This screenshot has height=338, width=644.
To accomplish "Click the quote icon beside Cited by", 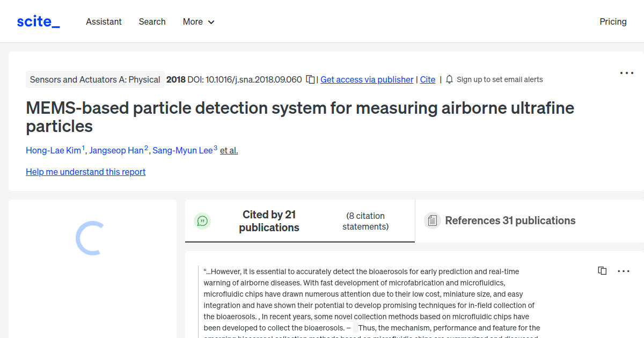I will point(202,221).
